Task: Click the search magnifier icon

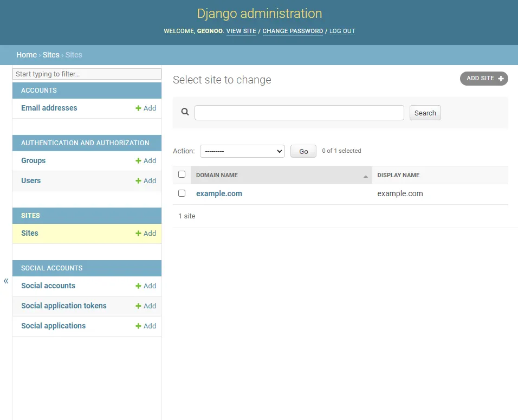Action: (185, 112)
